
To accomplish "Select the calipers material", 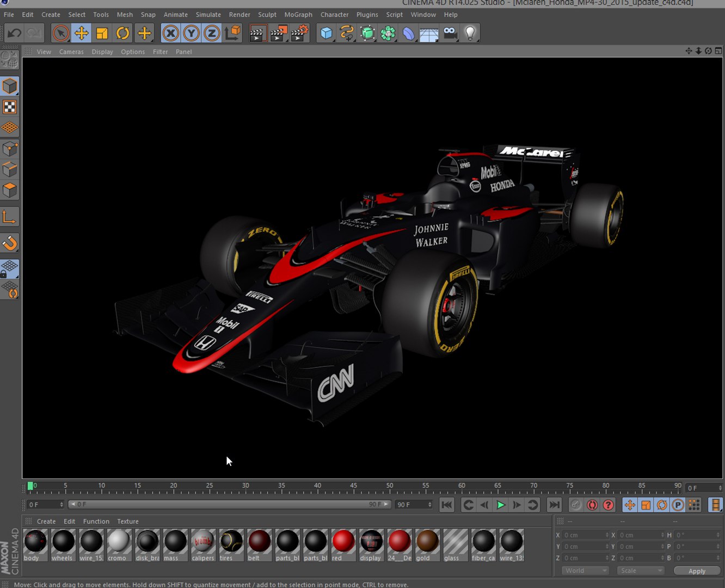I will 203,544.
